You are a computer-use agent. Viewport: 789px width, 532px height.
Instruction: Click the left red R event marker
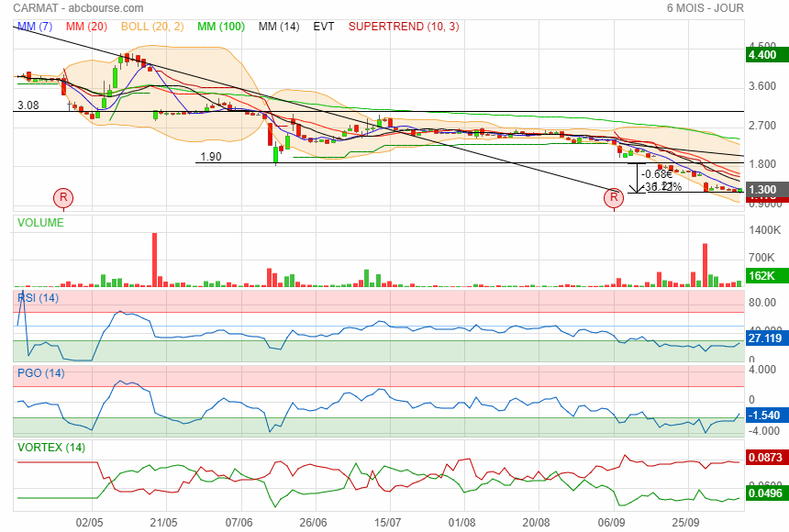pos(62,197)
